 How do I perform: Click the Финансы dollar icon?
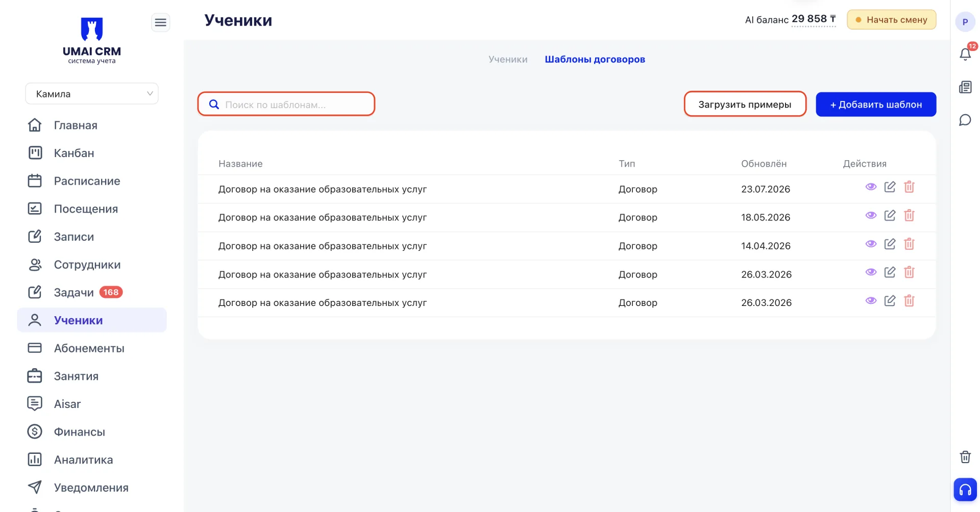(35, 432)
